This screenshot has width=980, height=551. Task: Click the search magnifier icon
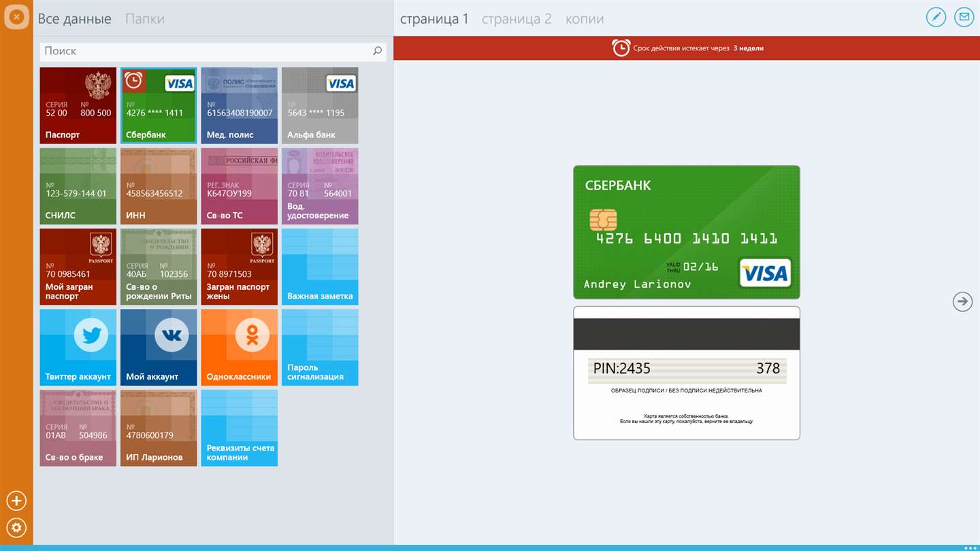(378, 51)
